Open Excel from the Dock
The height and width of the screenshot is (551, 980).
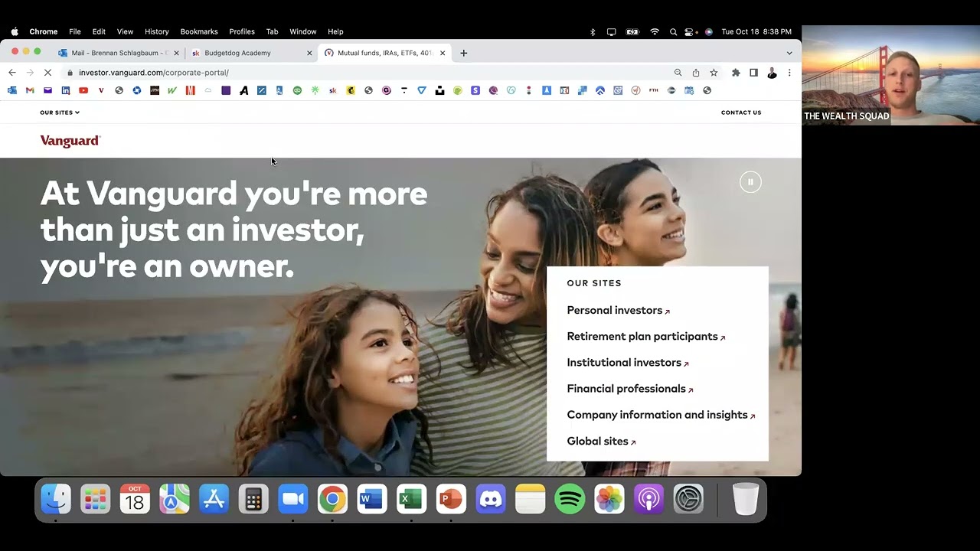(x=411, y=500)
